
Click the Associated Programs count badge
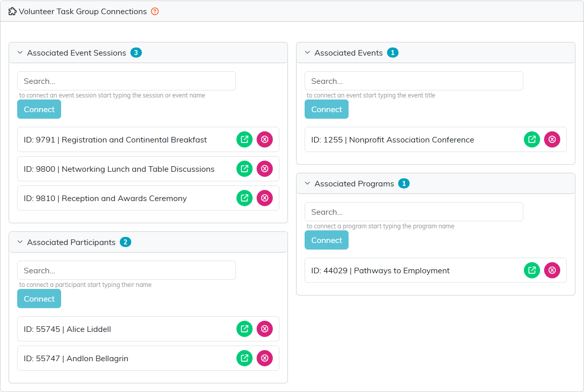click(x=404, y=183)
